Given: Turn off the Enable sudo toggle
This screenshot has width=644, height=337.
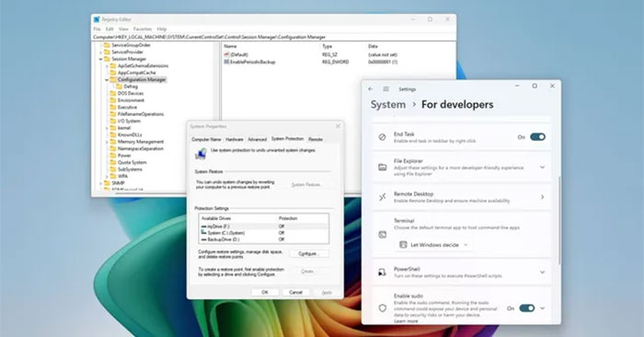Looking at the screenshot, I should 527,308.
